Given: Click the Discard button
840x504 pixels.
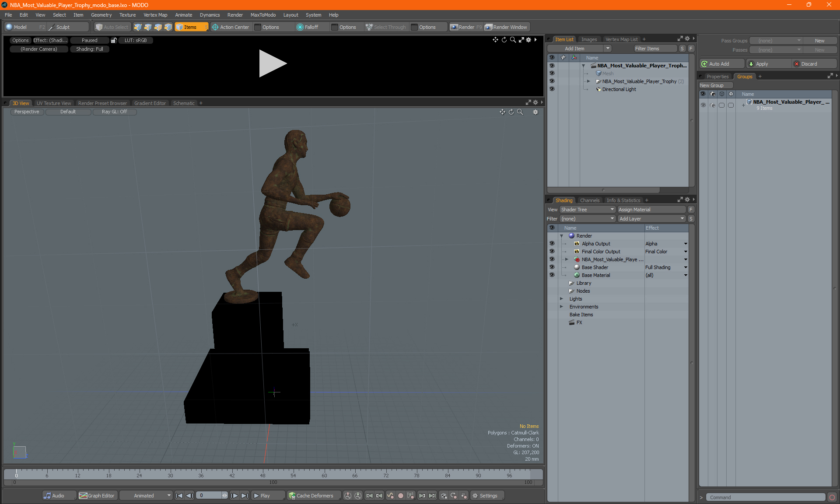Looking at the screenshot, I should [815, 64].
